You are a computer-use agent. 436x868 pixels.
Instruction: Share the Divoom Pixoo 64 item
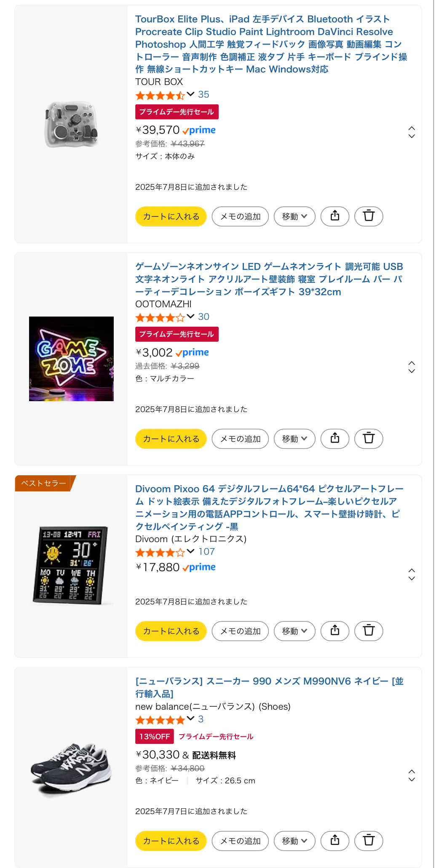pyautogui.click(x=335, y=631)
